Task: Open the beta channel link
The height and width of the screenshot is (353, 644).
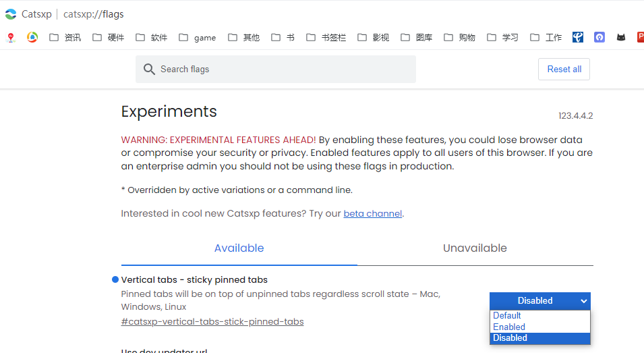Action: click(x=372, y=214)
